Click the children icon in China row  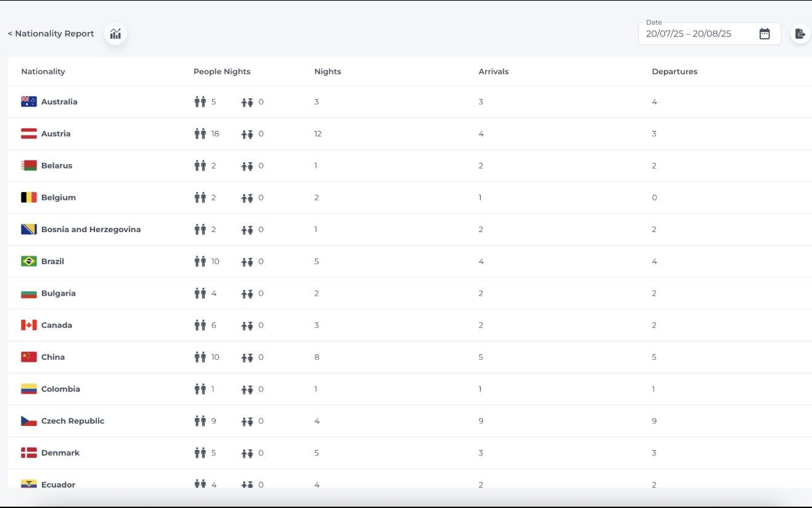247,357
